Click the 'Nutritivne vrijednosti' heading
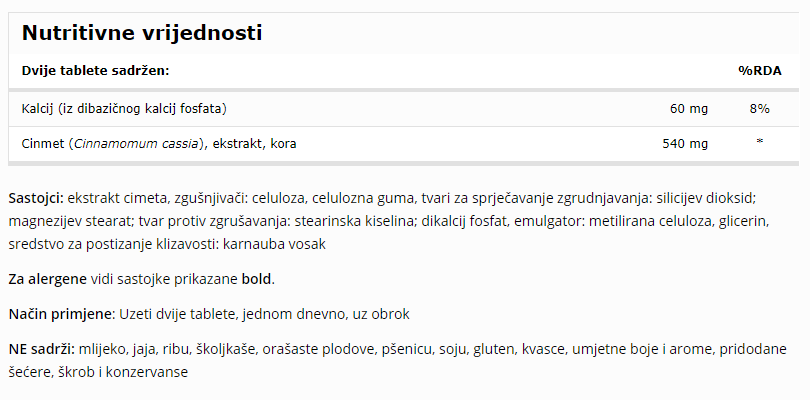Viewport: 810px width, 400px height. [x=142, y=33]
